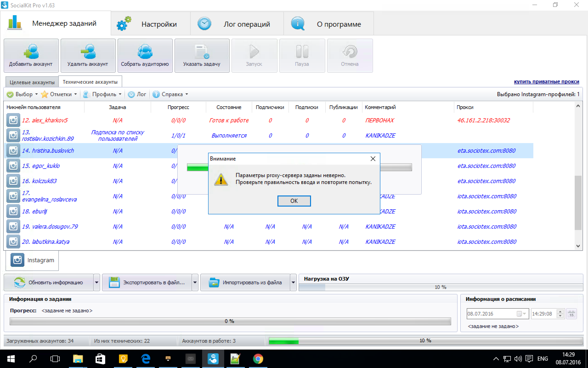Open Собрать аудиторию tool
This screenshot has width=588, height=368.
(x=145, y=55)
